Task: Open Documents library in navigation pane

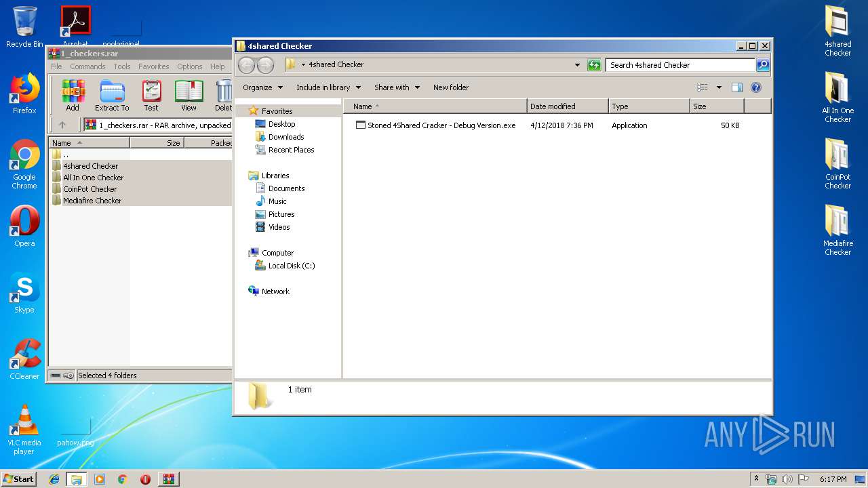Action: (286, 188)
